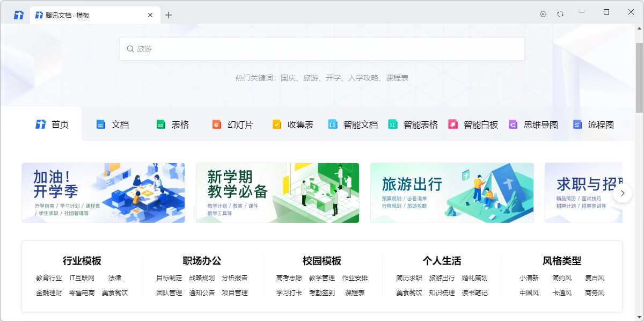Viewport: 644px width, 322px height.
Task: Open 教育行业 under 行业模板
Action: [x=49, y=278]
